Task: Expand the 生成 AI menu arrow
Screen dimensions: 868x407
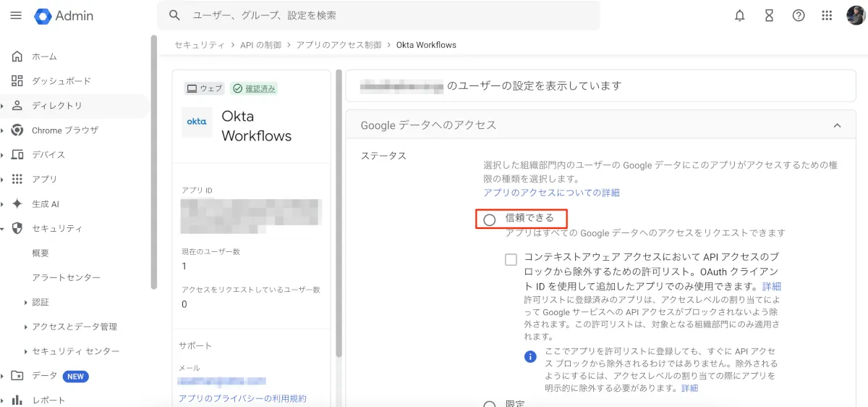Action: click(3, 204)
